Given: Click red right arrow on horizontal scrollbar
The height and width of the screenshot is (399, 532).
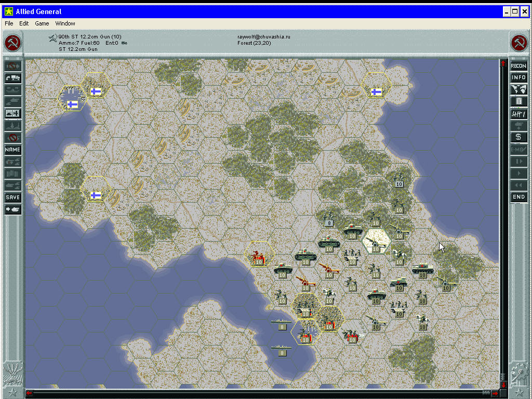Looking at the screenshot, I should coord(495,393).
